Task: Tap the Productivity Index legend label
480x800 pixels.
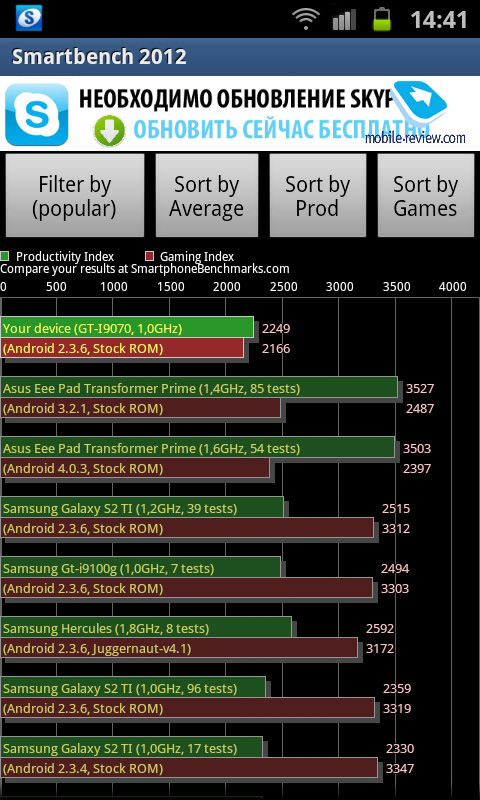Action: 65,257
